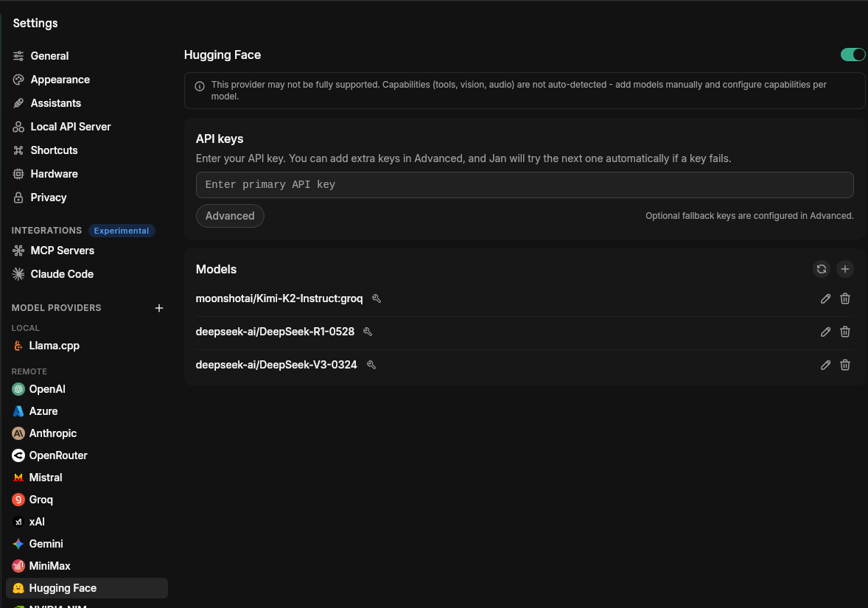Image resolution: width=868 pixels, height=608 pixels.
Task: Open the Advanced API keys options
Action: (x=230, y=216)
